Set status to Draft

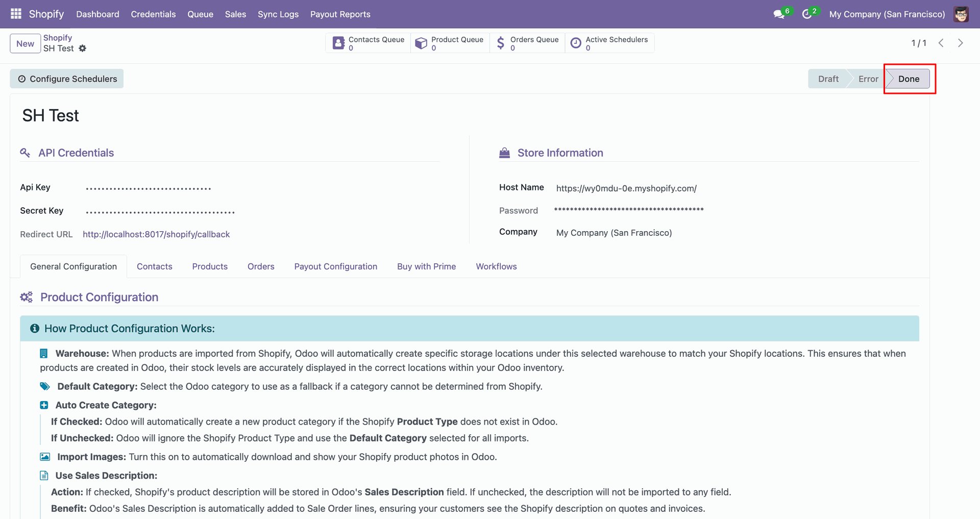pyautogui.click(x=828, y=79)
